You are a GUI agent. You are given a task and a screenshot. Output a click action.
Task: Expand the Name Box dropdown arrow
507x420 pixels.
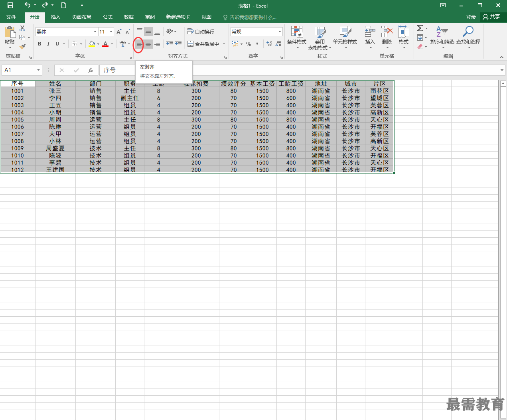(38, 70)
